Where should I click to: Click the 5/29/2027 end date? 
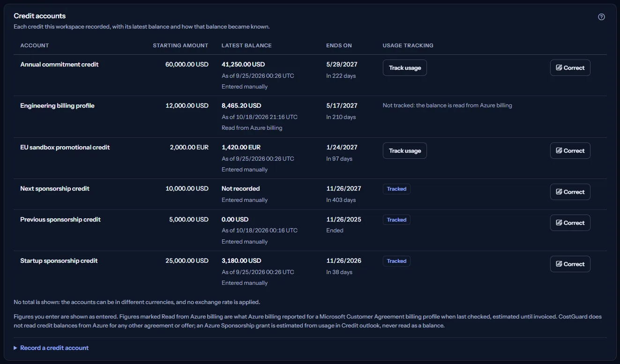[342, 65]
